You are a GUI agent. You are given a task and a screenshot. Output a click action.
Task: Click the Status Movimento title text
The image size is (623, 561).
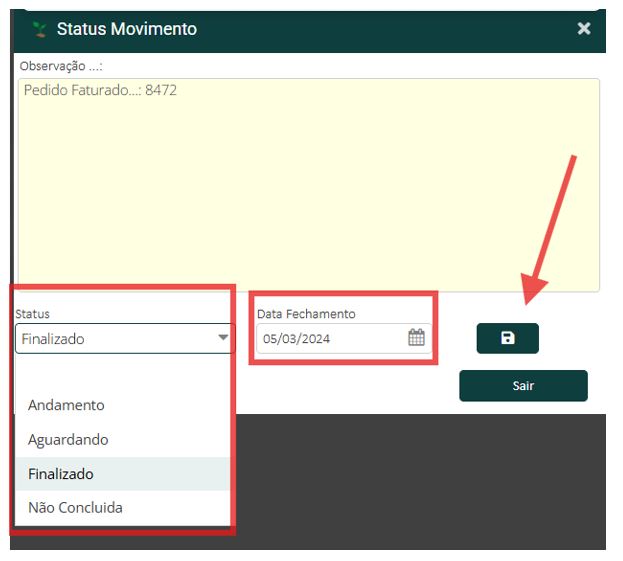pyautogui.click(x=126, y=29)
